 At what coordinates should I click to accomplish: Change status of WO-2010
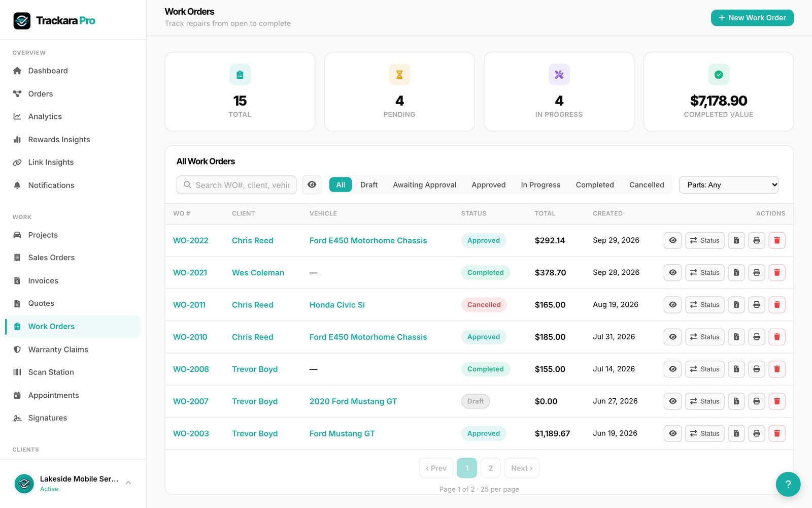pos(704,337)
